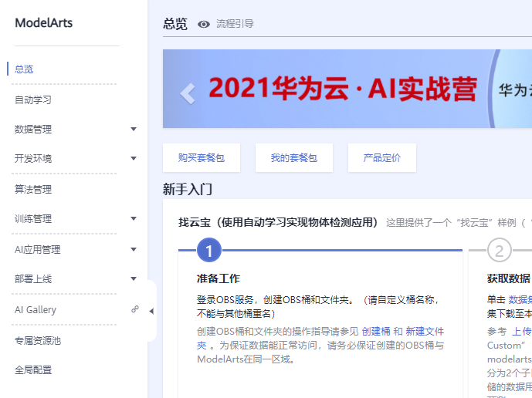Screen dimensions: 532x398
Task: Click the 获取数据 step title
Action: pos(509,278)
